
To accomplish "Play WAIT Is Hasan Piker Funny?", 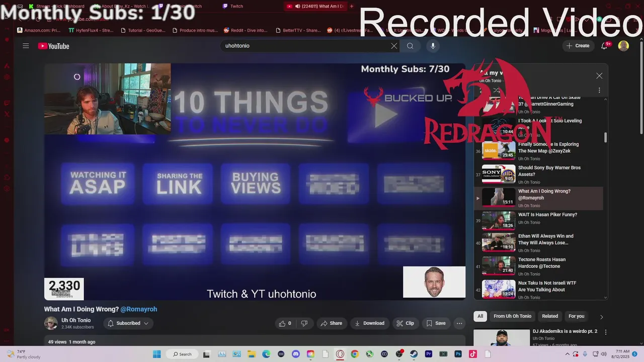I will click(x=538, y=221).
